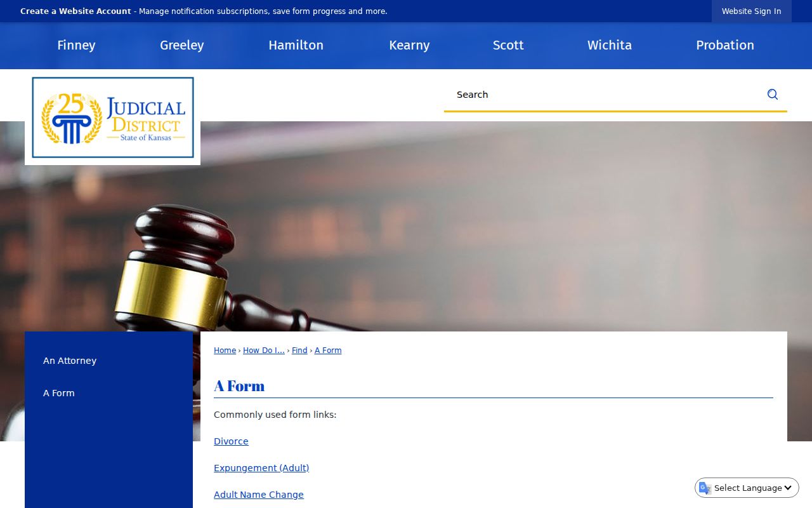Image resolution: width=812 pixels, height=508 pixels.
Task: Open the 25th Judicial District logo
Action: tap(113, 117)
